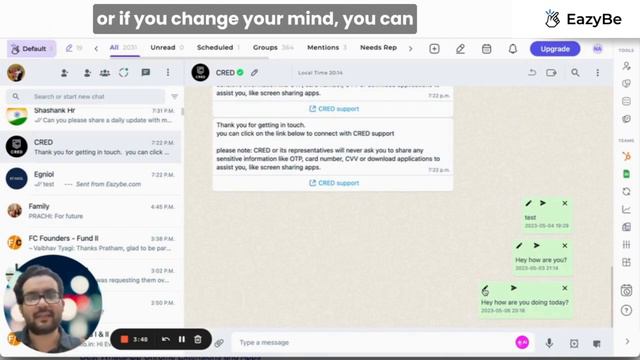Edit scheduled 'Hey how are you?' message
640x360 pixels.
(519, 246)
